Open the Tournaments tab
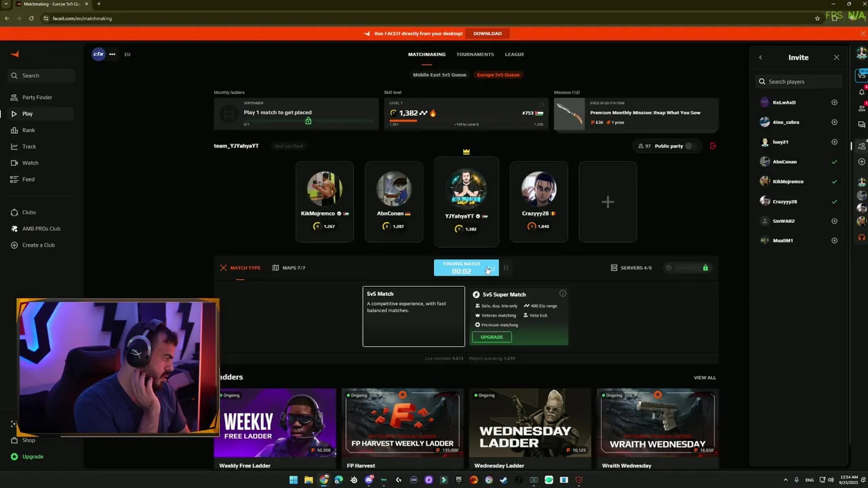This screenshot has width=868, height=488. (x=475, y=54)
